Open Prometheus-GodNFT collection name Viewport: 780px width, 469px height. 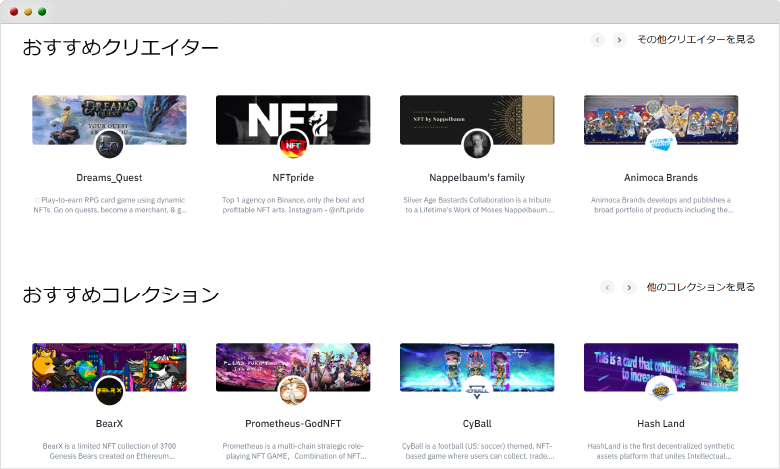pyautogui.click(x=293, y=424)
